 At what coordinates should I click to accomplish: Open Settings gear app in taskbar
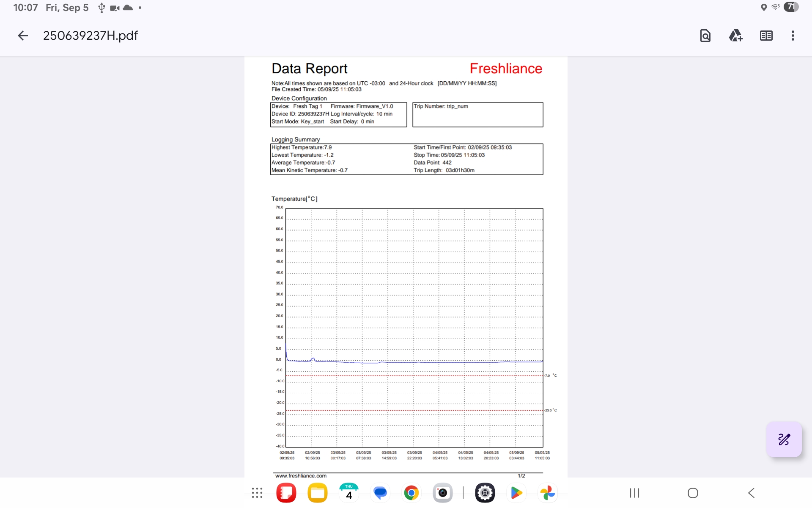click(x=485, y=493)
